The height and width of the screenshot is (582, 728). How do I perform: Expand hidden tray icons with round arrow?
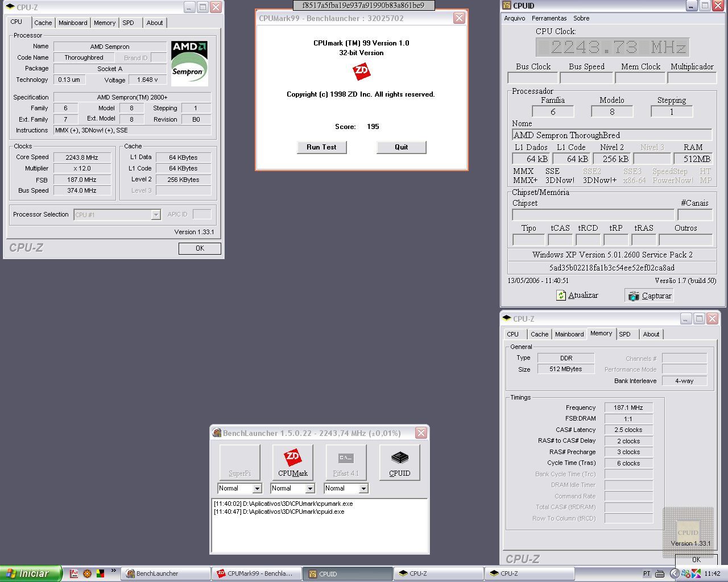click(674, 573)
